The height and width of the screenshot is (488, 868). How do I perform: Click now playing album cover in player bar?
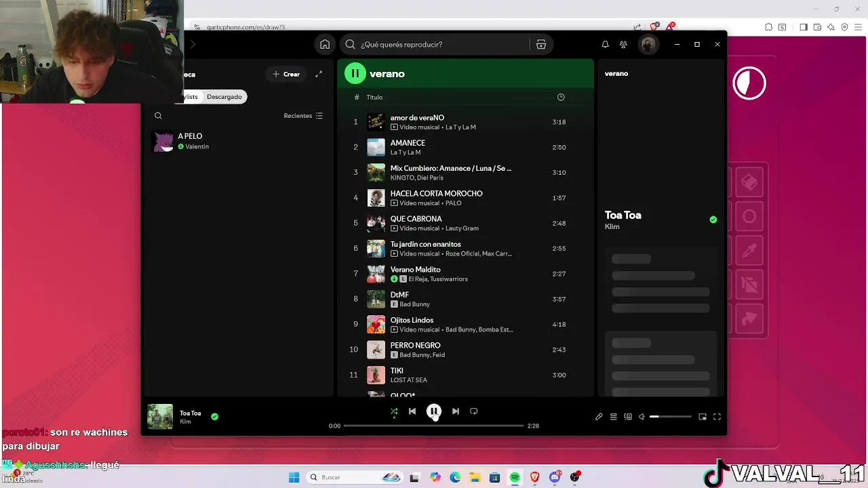pos(160,417)
